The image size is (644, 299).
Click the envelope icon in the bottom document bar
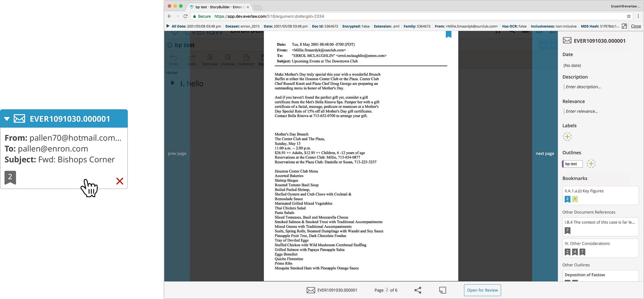(x=311, y=290)
